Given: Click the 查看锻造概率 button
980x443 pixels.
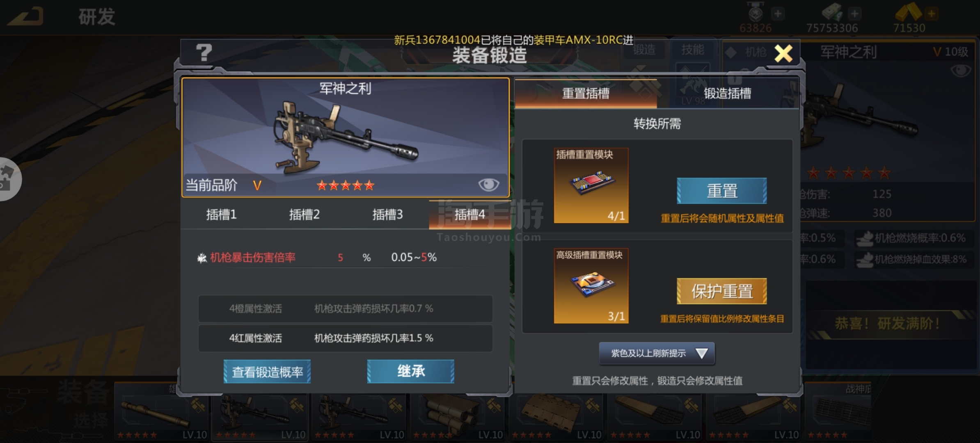Looking at the screenshot, I should click(267, 372).
